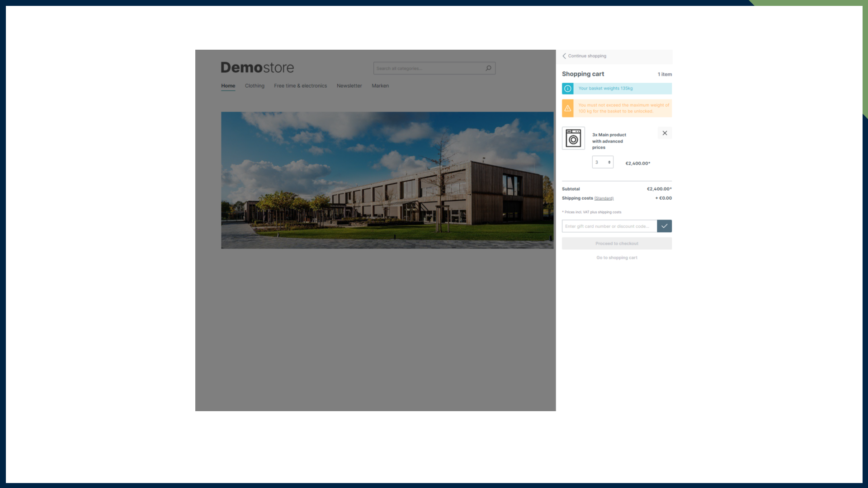Click the Continue shopping back chevron
868x488 pixels.
click(x=564, y=56)
